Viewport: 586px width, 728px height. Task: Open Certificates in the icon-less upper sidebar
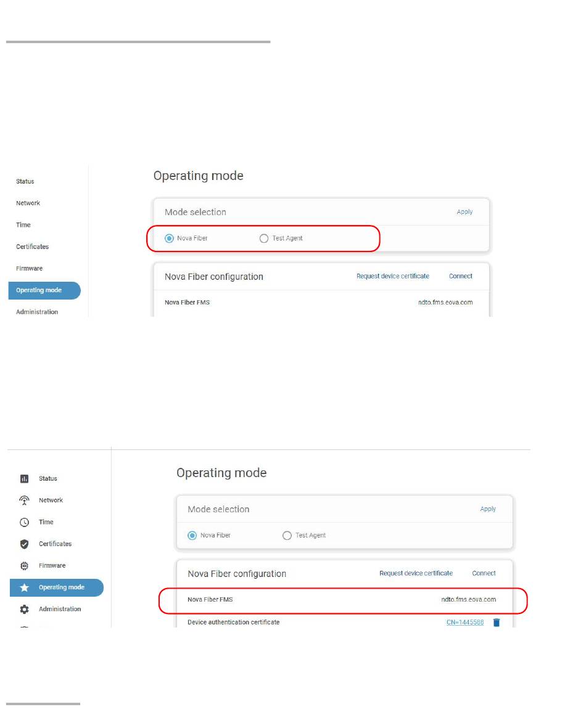(x=33, y=247)
